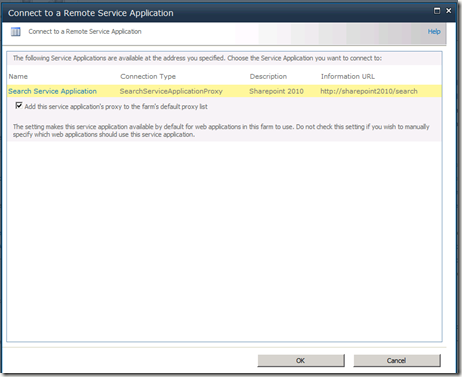Click the instruction text about available Service Applications
This screenshot has width=462, height=377.
coord(197,58)
